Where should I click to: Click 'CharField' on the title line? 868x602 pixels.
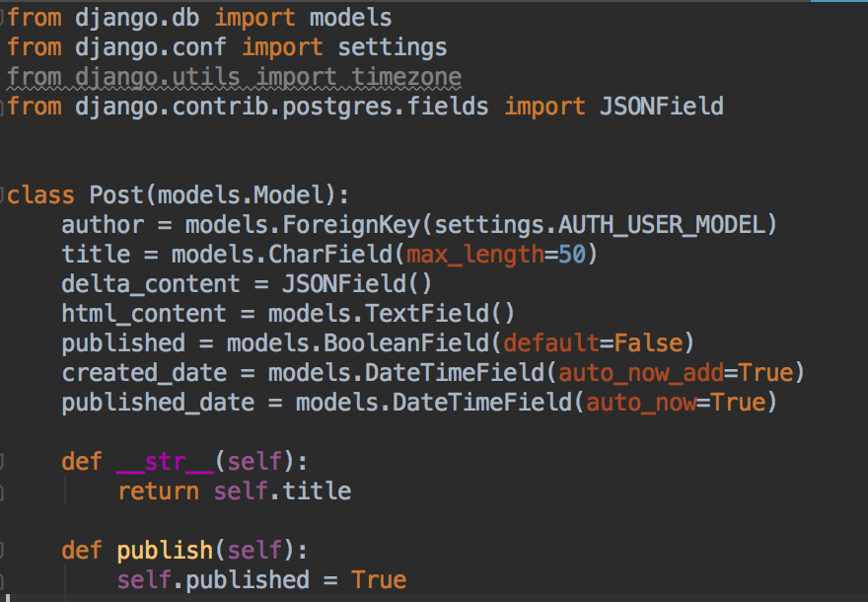329,255
